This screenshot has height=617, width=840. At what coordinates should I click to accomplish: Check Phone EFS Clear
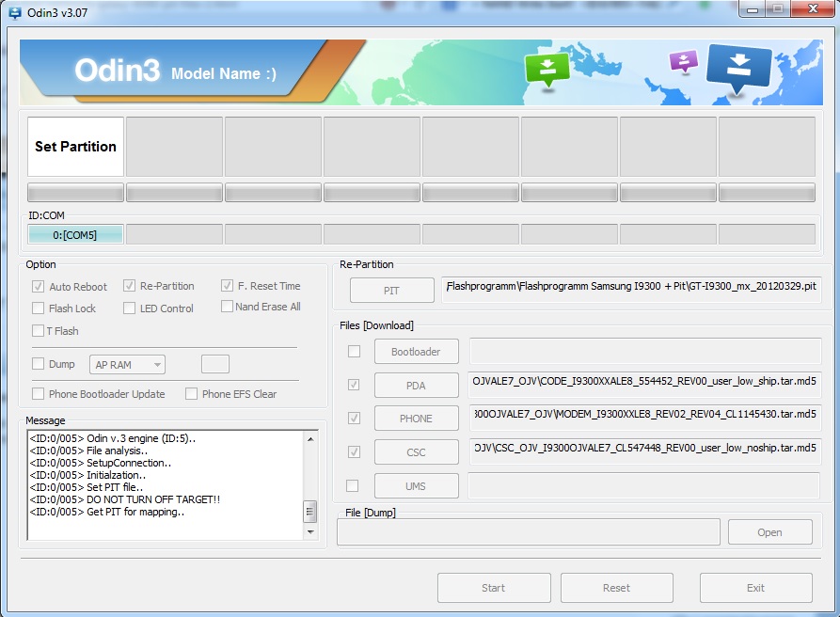[191, 394]
